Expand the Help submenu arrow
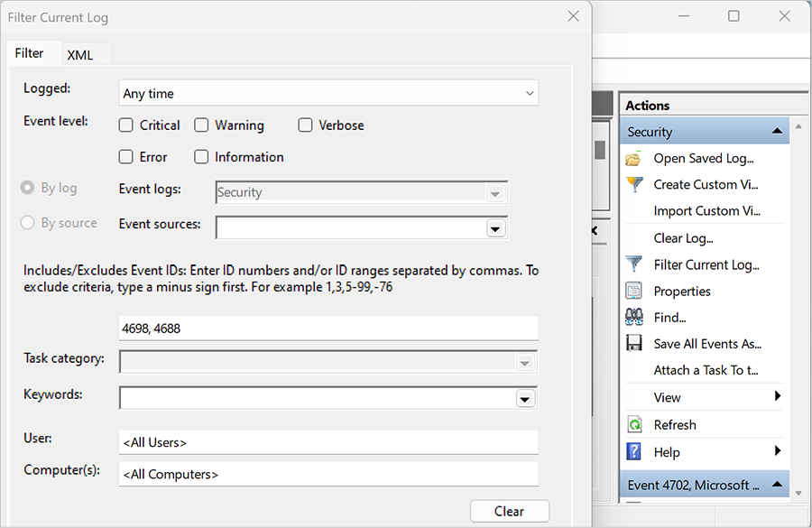The width and height of the screenshot is (812, 528). (778, 450)
